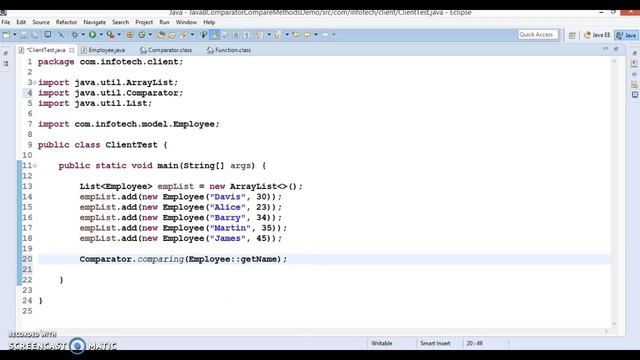Click the Save toolbar icon
Image resolution: width=640 pixels, height=360 pixels.
tap(24, 35)
